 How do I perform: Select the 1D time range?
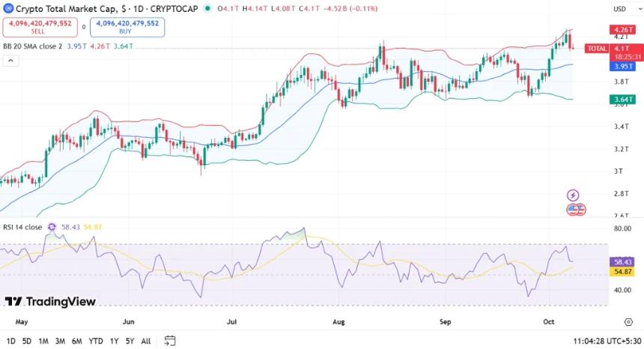coord(10,341)
